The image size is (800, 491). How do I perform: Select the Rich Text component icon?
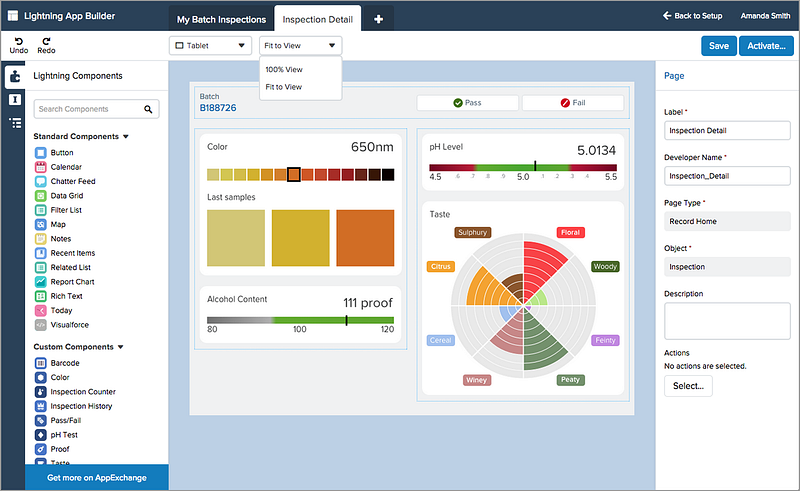(x=41, y=296)
